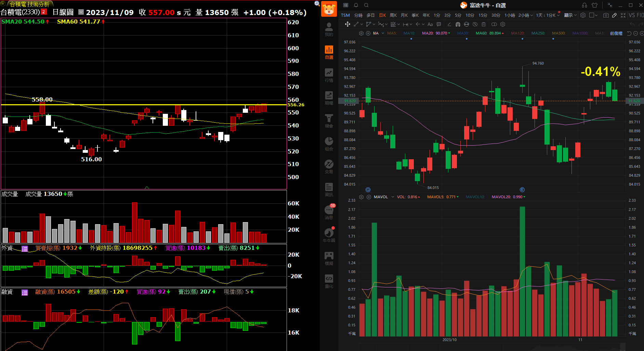Screen dimensions: 644x351
Task: Switch to 分時 timeframe tab
Action: point(358,15)
